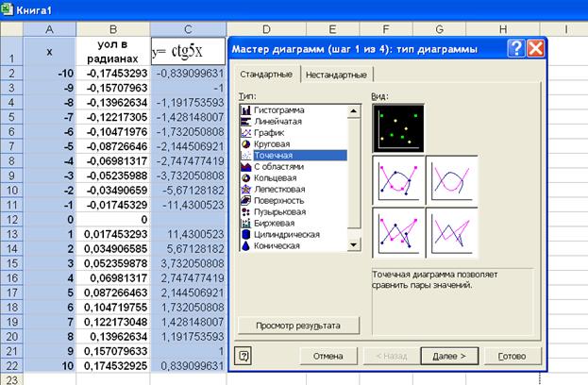
Task: Choose smoothed lines with markers subtype
Action: coord(398,180)
